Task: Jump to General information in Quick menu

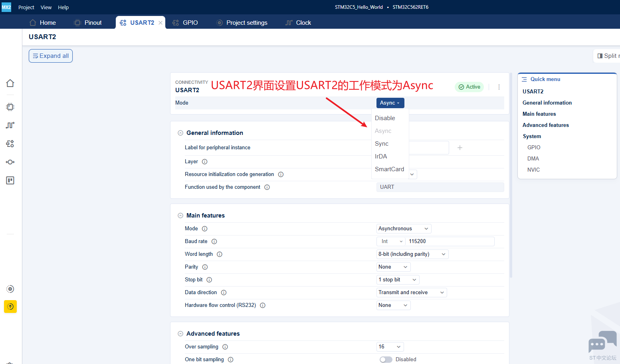Action: click(547, 103)
